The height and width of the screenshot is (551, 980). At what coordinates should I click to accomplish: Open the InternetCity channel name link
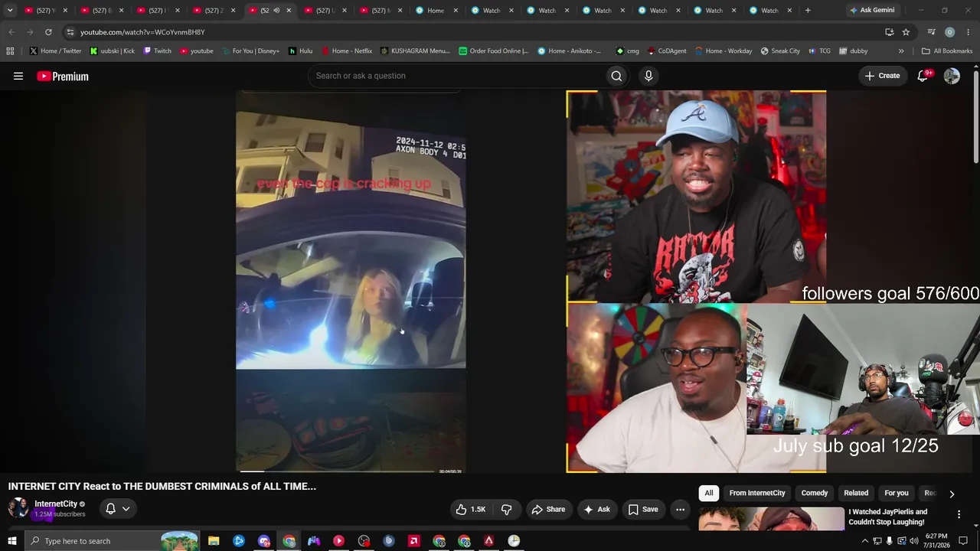coord(56,504)
